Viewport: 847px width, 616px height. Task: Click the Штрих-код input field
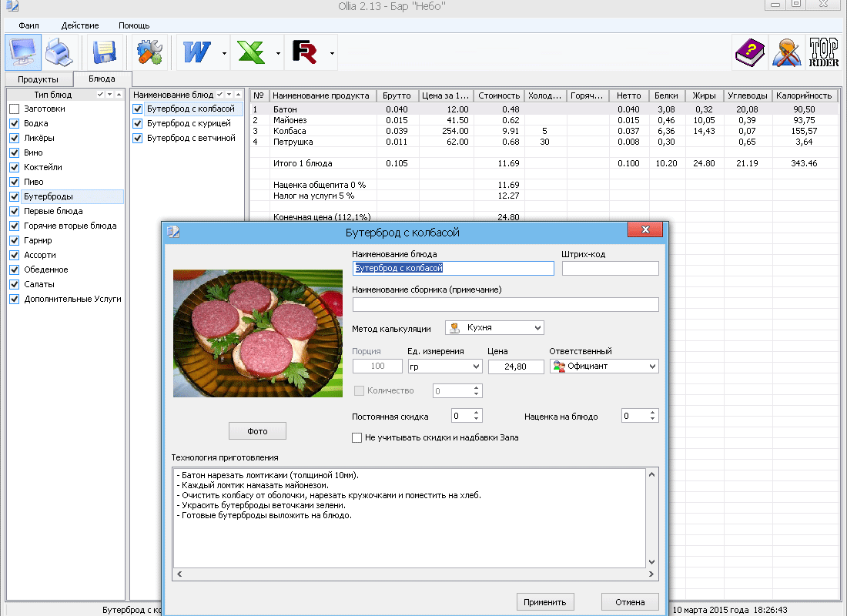(x=610, y=269)
